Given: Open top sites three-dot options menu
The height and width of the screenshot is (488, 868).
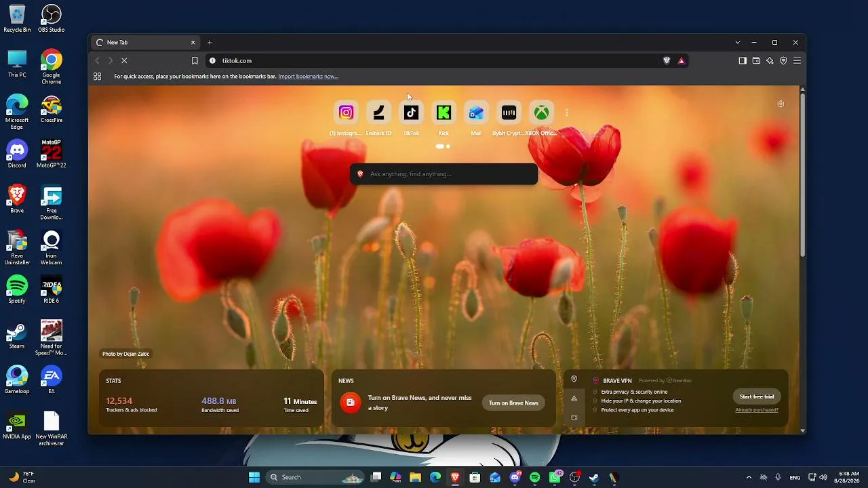Looking at the screenshot, I should pyautogui.click(x=566, y=113).
